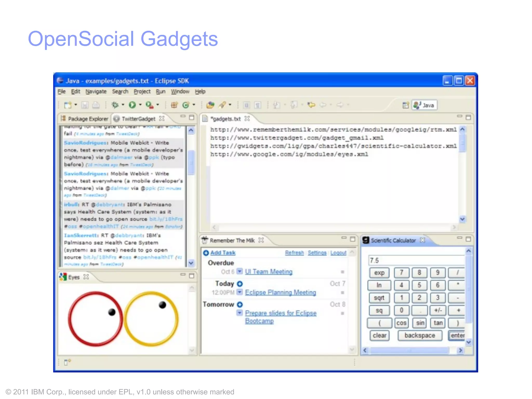Open the File menu
Viewport: 532px width, 399px height.
coord(62,91)
